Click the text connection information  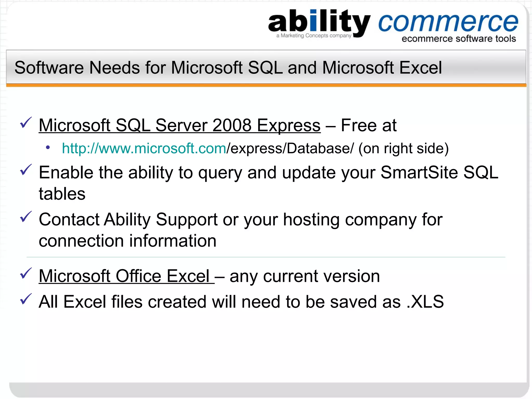click(x=127, y=241)
